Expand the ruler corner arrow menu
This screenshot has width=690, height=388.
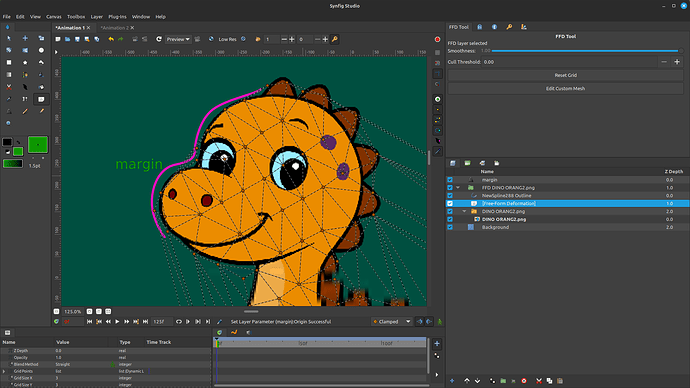[x=56, y=52]
